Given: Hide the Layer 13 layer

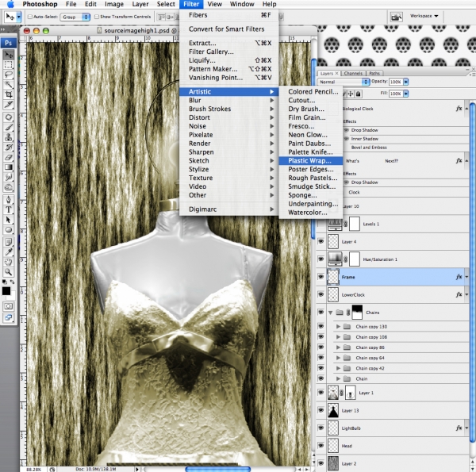Looking at the screenshot, I should click(x=321, y=410).
